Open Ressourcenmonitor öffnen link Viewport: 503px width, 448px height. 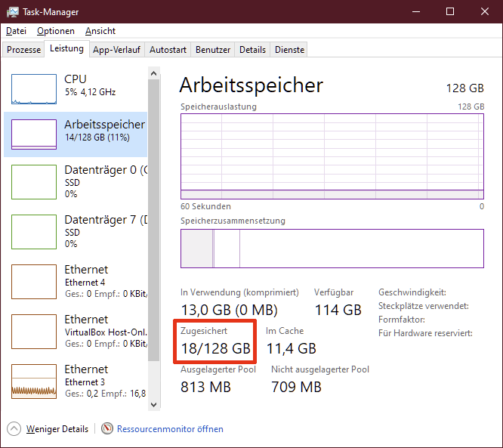click(170, 429)
